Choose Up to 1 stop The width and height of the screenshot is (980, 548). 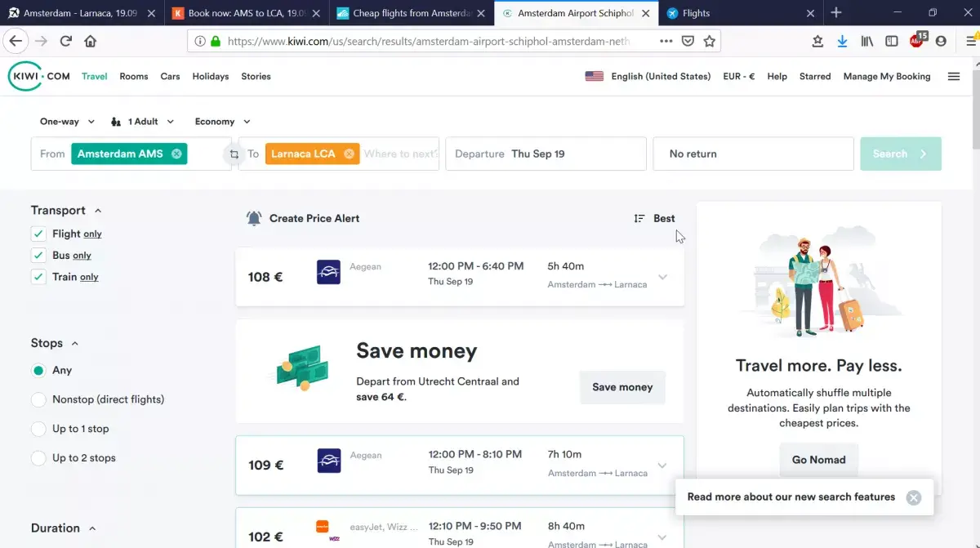(38, 429)
